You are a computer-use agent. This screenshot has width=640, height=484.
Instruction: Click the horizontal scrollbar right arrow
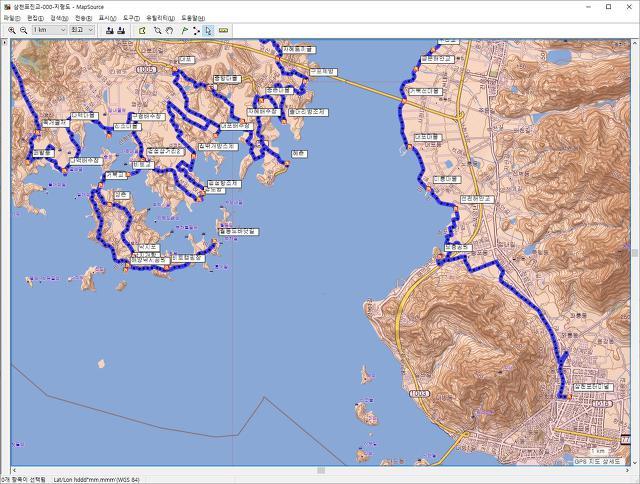(x=627, y=470)
